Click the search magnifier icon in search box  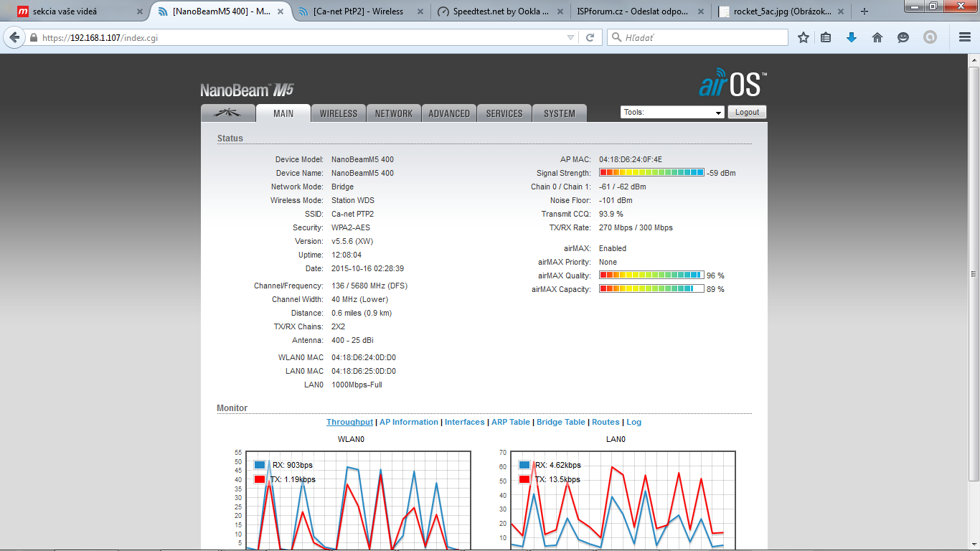pos(616,37)
